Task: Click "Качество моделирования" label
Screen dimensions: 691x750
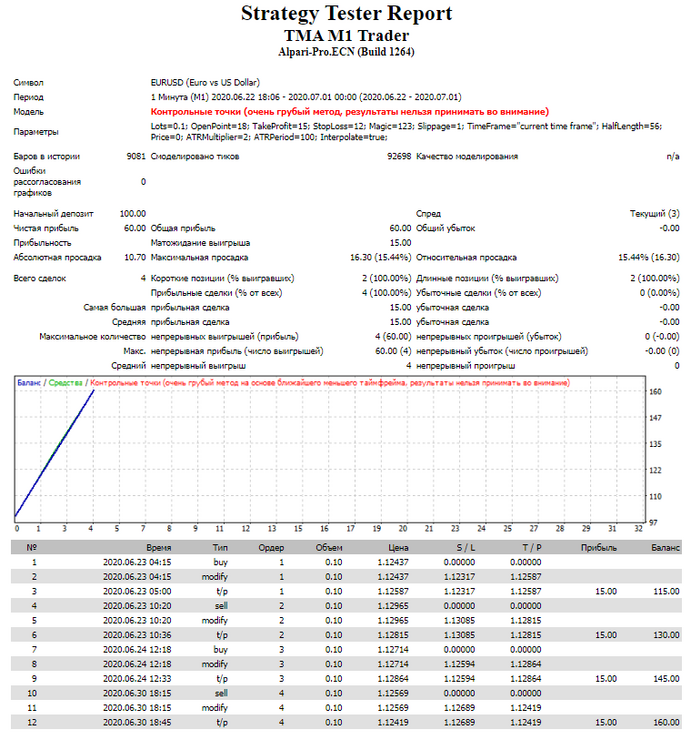Action: point(467,156)
